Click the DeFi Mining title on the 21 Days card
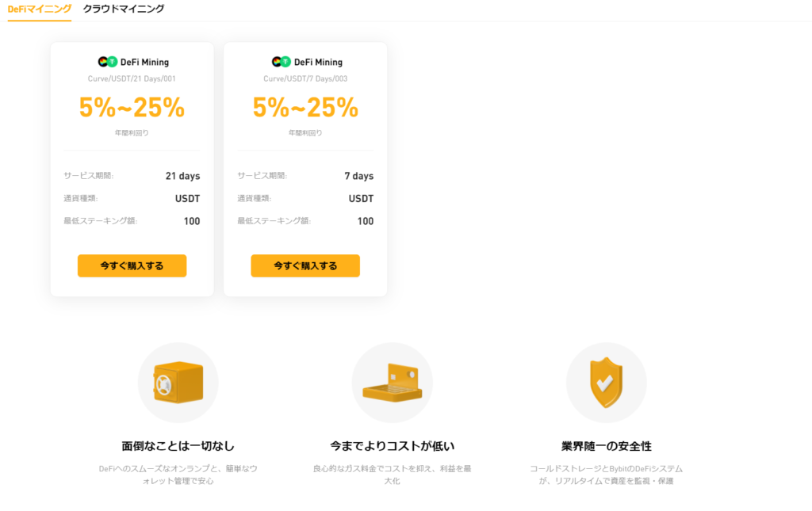The width and height of the screenshot is (812, 511). [x=144, y=62]
